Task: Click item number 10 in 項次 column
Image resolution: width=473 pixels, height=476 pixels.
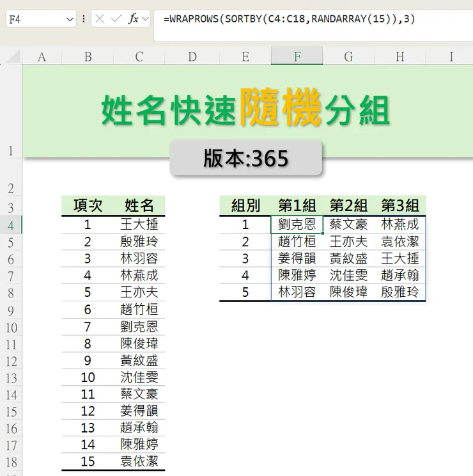Action: click(x=88, y=377)
